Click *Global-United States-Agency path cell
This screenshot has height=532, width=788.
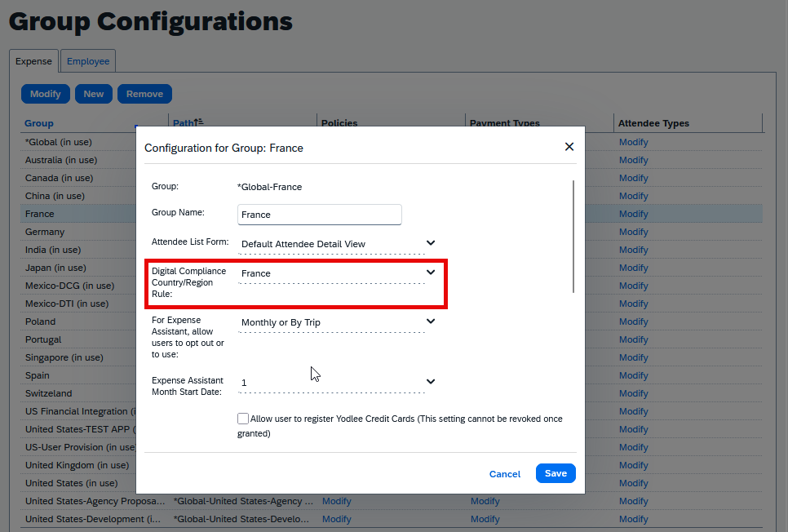[x=243, y=501]
